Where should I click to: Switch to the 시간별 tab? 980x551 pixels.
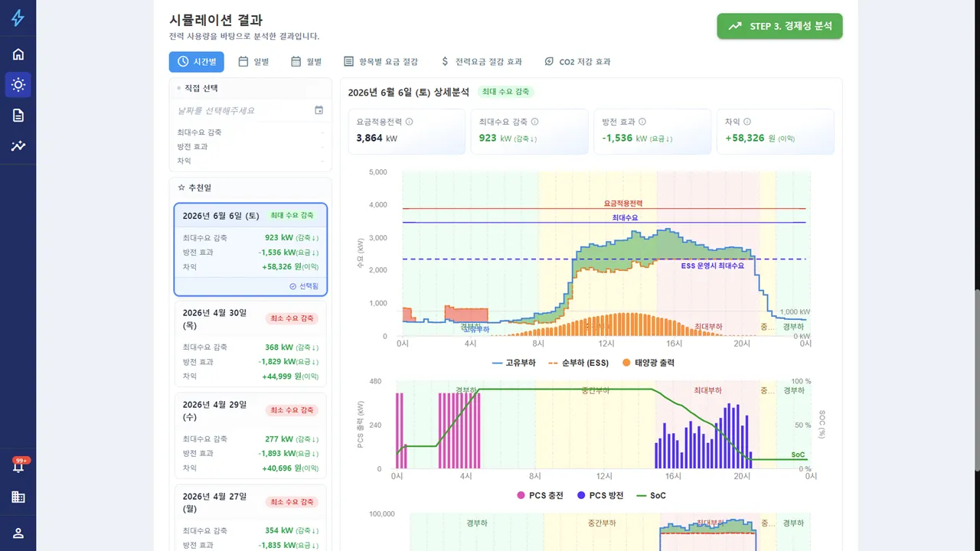(197, 62)
